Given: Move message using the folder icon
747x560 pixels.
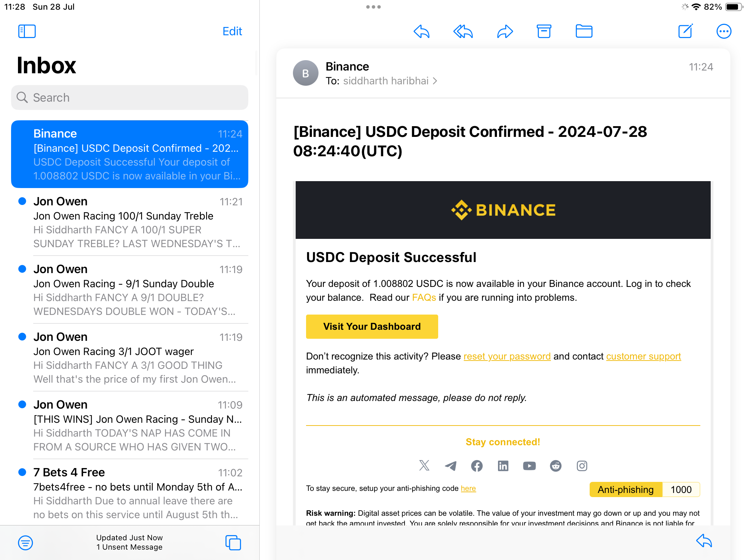Looking at the screenshot, I should click(x=584, y=31).
